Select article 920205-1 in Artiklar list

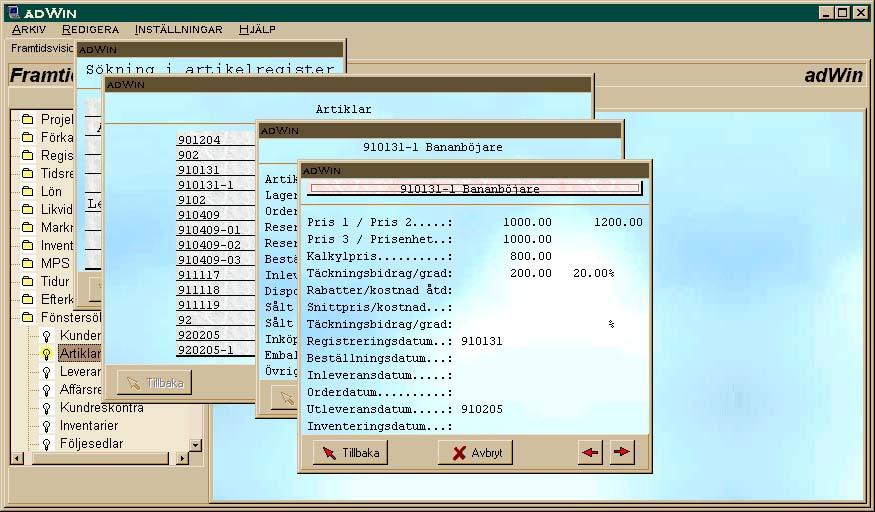click(215, 350)
